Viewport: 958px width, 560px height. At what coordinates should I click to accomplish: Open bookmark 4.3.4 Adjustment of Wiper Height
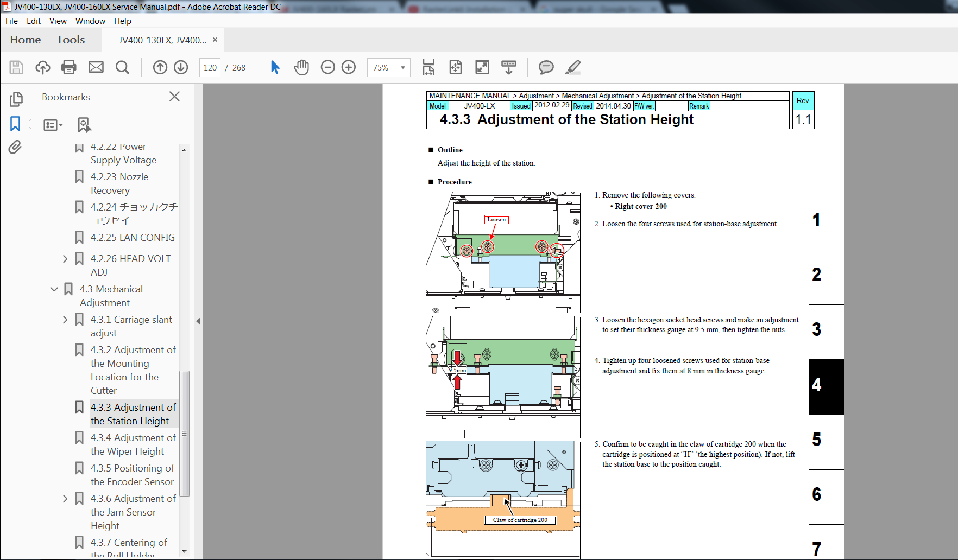133,444
